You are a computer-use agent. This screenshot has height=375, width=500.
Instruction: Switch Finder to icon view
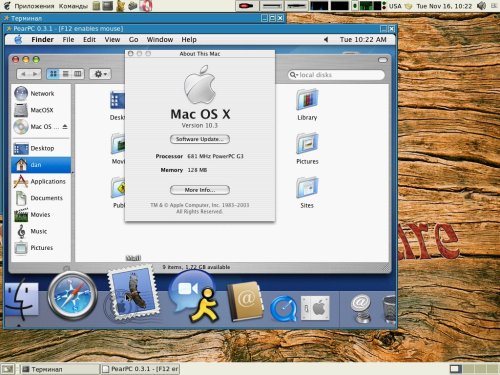click(53, 74)
